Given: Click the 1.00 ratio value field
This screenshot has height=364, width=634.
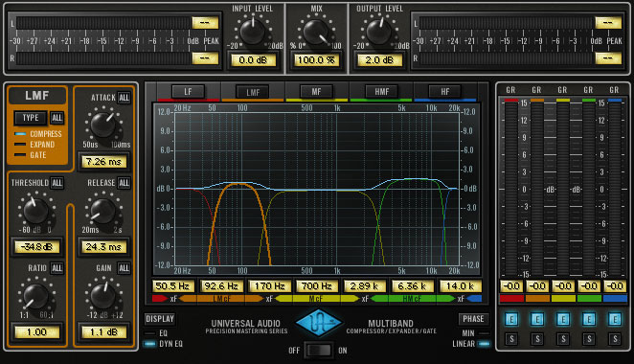Looking at the screenshot, I should pos(36,332).
